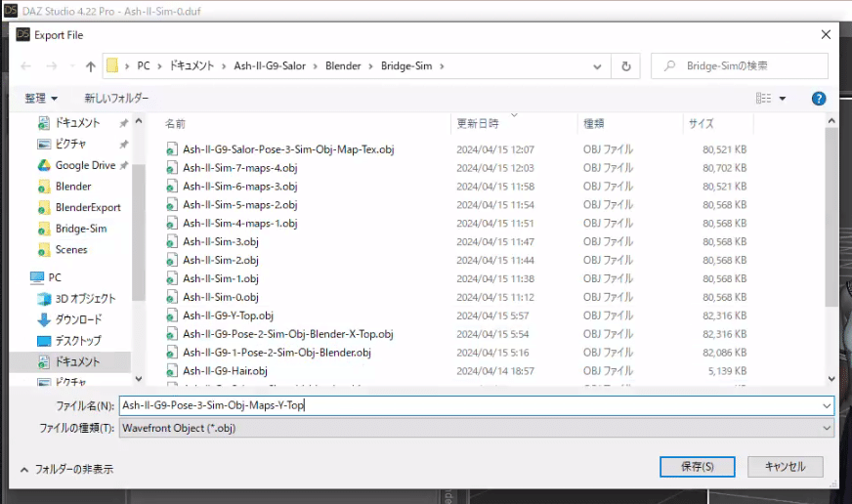Screen dimensions: 852x504
Task: Click the Back navigation arrow
Action: coord(25,66)
